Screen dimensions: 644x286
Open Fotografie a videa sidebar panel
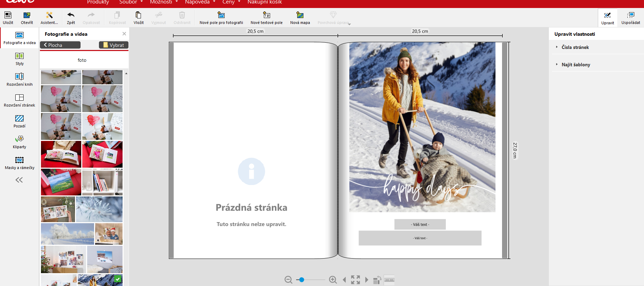tap(19, 38)
